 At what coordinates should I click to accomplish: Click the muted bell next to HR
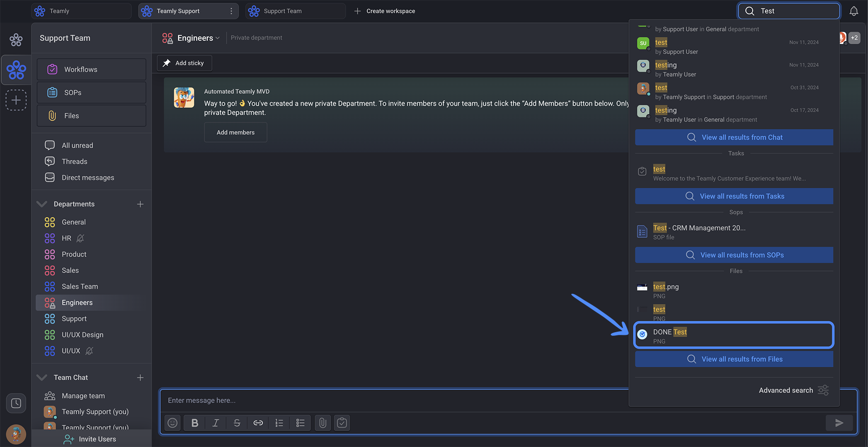tap(80, 238)
